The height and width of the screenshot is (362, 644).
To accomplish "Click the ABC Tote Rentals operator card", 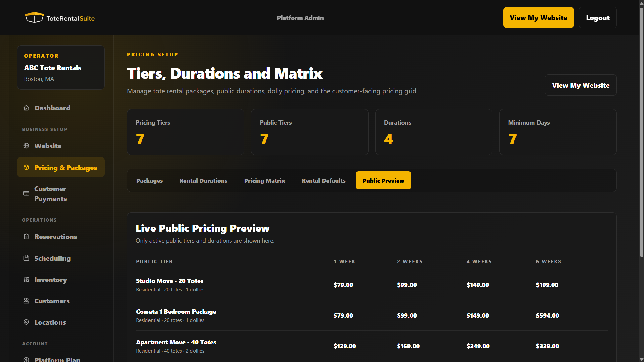I will (61, 67).
